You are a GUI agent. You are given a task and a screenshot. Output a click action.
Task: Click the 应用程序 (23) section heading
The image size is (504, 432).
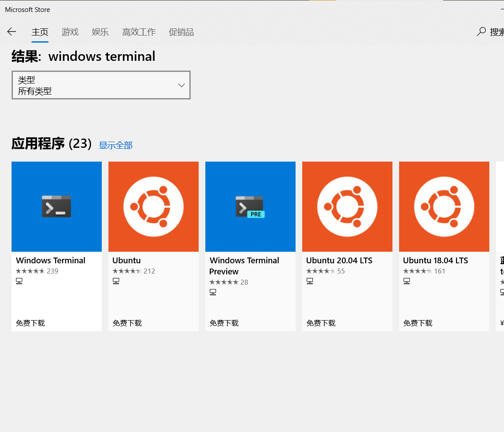tap(52, 143)
